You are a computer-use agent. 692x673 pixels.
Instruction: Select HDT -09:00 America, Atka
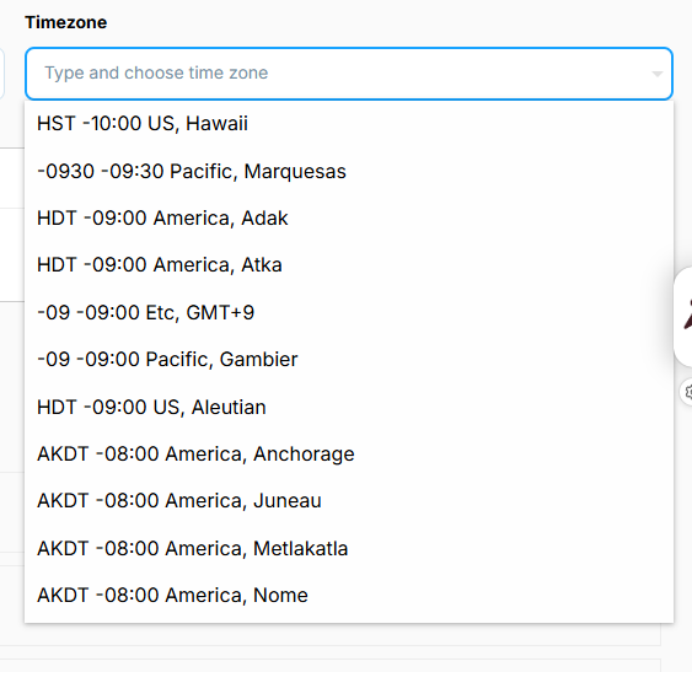[x=159, y=265]
